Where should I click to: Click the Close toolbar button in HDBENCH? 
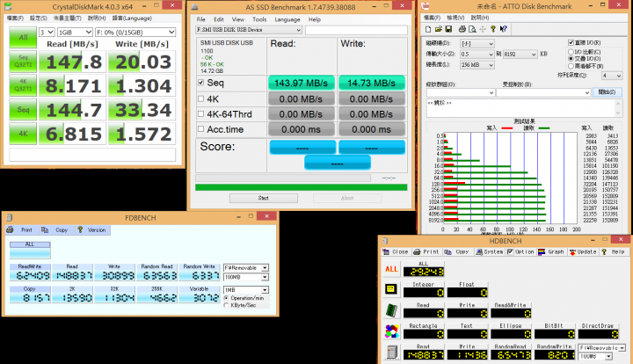tap(396, 251)
